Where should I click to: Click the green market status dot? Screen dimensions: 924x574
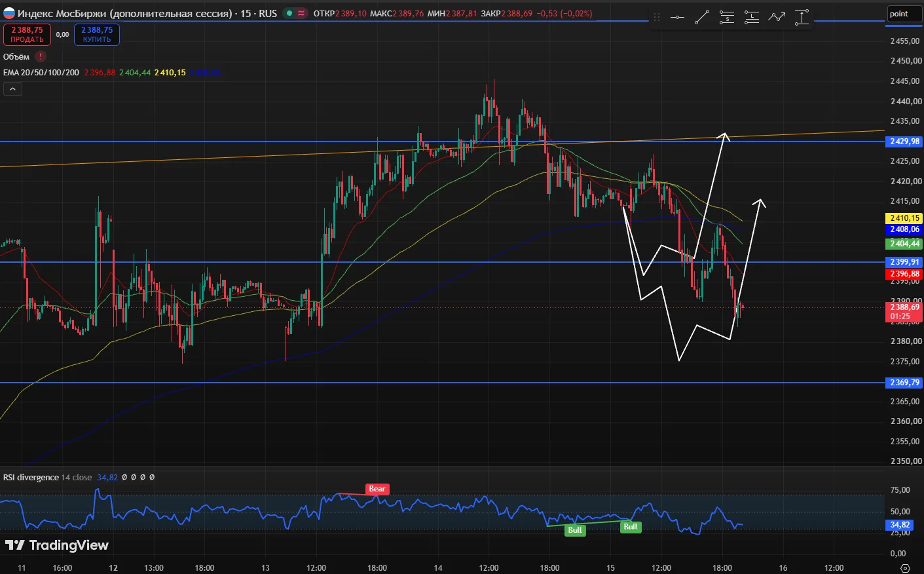(289, 13)
